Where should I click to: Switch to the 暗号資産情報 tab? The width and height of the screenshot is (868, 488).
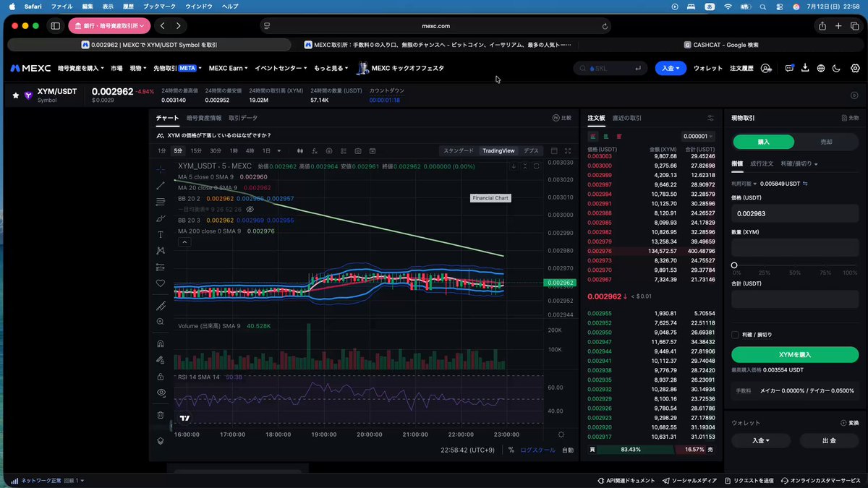[x=203, y=118]
